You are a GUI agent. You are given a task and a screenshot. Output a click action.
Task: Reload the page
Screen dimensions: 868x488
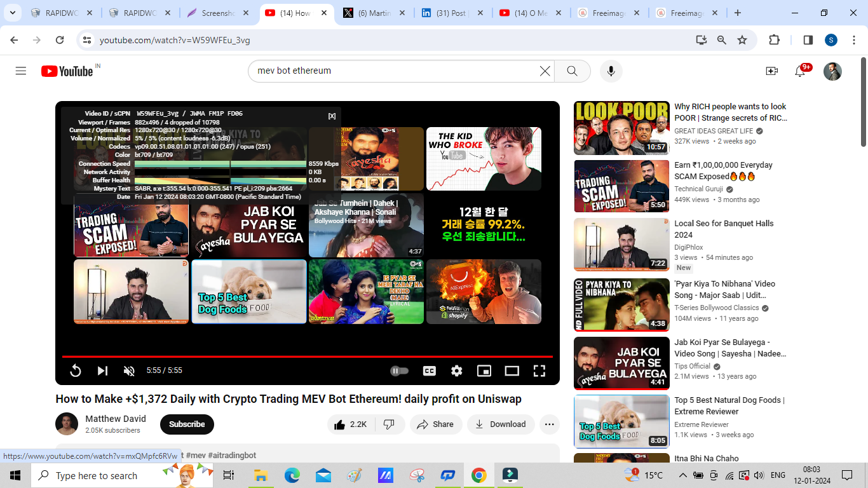click(x=60, y=40)
